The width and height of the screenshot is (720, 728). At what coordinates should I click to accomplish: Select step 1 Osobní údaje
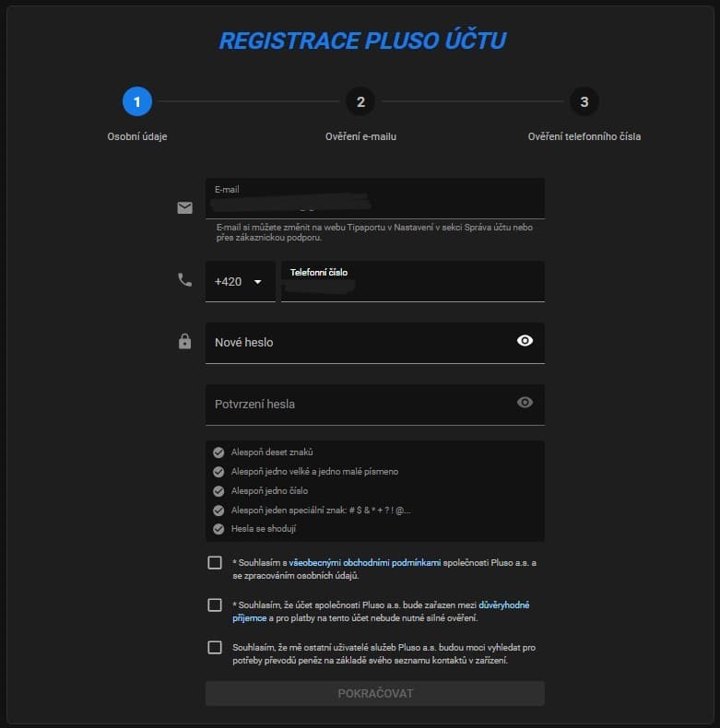(137, 101)
